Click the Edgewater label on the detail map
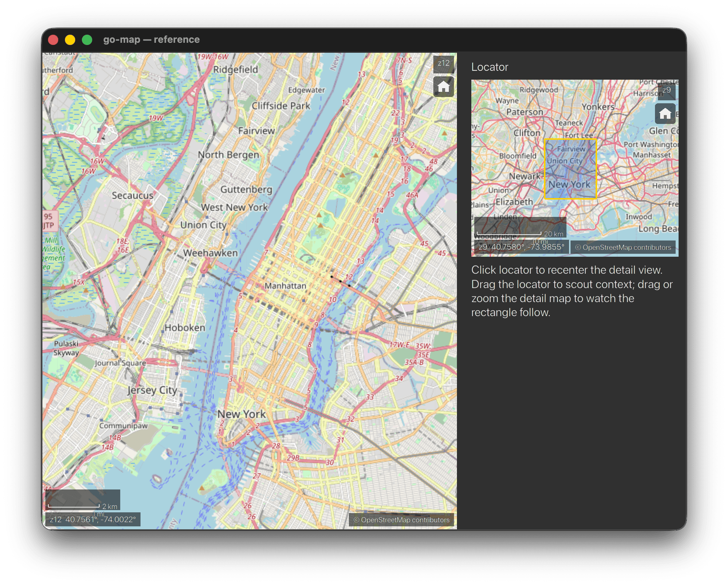 click(306, 90)
